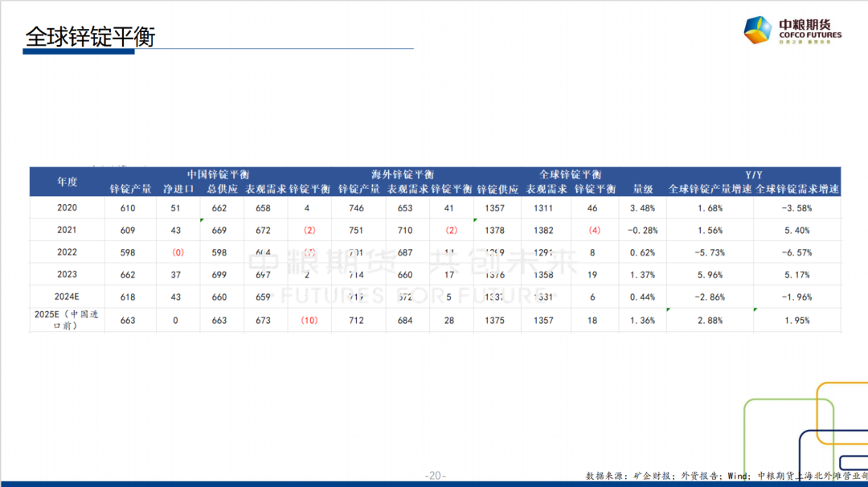868x487 pixels.
Task: Click the 锌锭供应 column header
Action: pyautogui.click(x=497, y=189)
